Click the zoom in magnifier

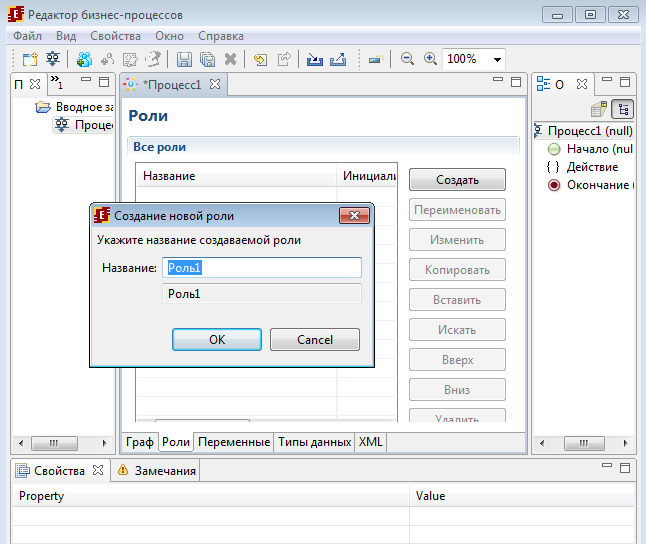(x=430, y=59)
